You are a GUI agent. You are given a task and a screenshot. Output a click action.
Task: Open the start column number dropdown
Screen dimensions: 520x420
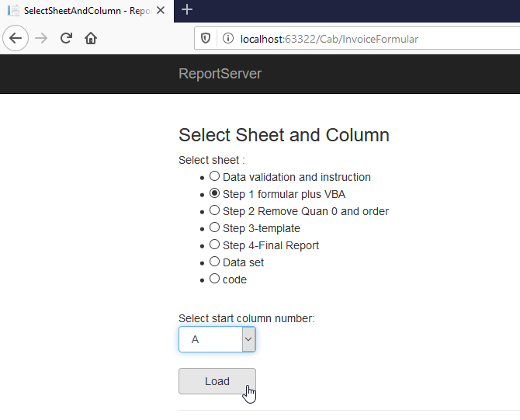click(x=217, y=339)
